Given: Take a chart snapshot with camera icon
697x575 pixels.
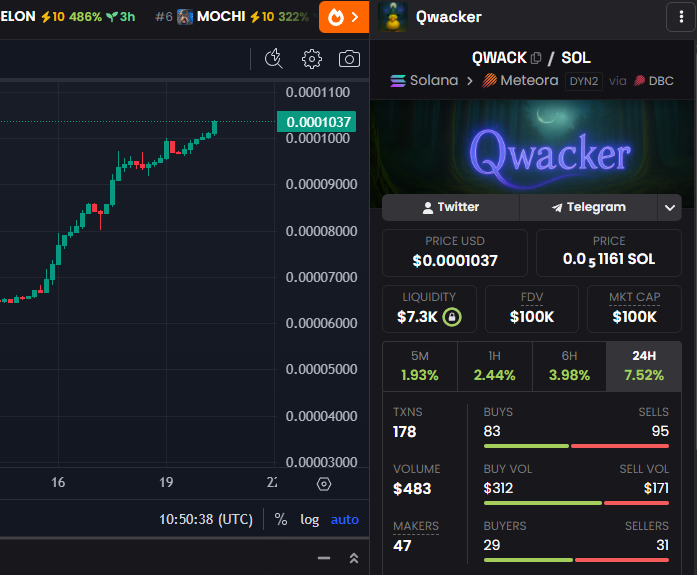Looking at the screenshot, I should coord(349,59).
